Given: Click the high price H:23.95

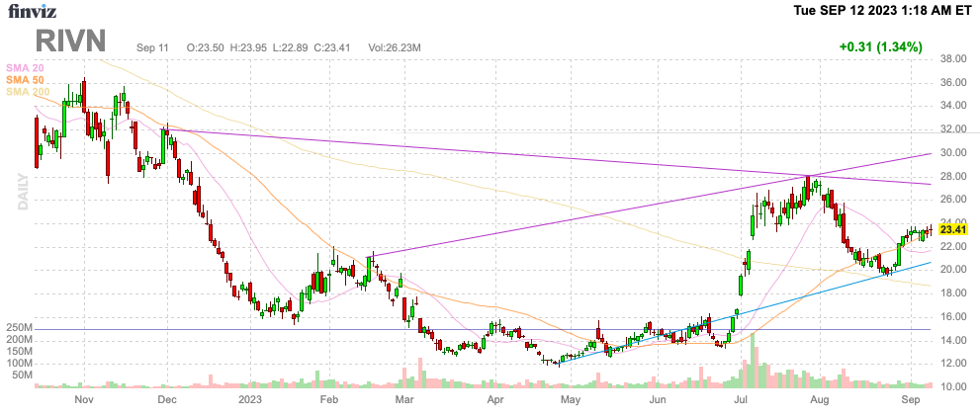Looking at the screenshot, I should 250,47.
